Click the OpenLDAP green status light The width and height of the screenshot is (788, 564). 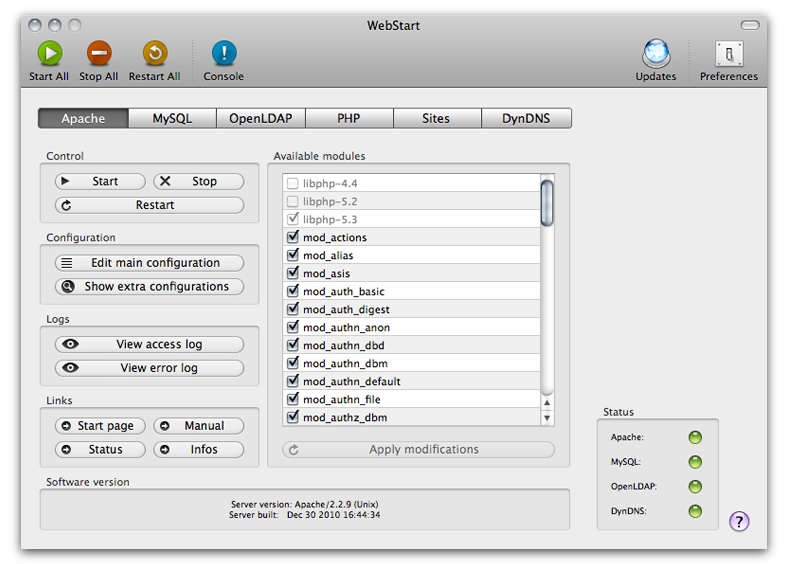(x=695, y=487)
